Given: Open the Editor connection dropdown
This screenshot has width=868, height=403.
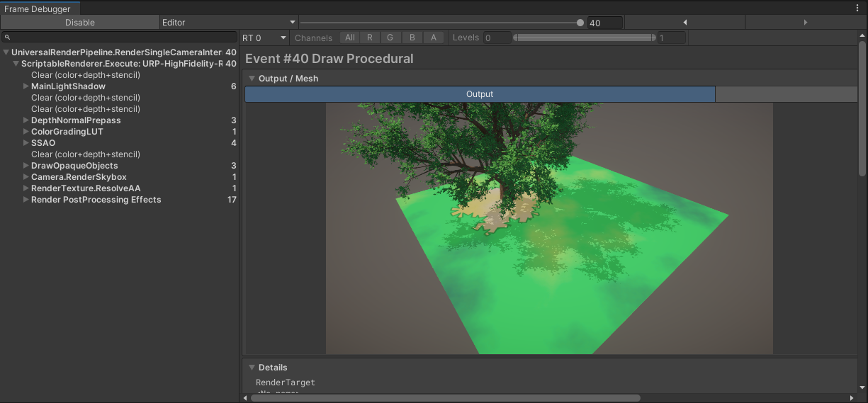Looking at the screenshot, I should pos(229,23).
